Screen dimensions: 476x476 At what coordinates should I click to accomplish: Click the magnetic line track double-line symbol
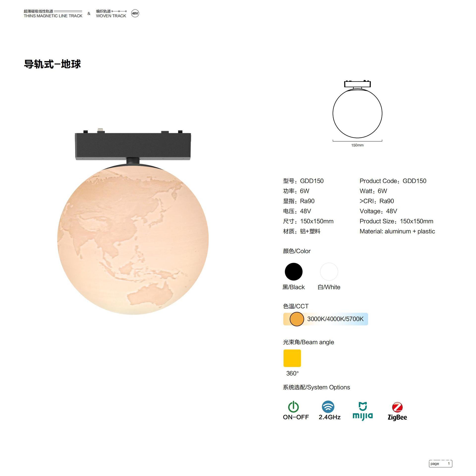(x=68, y=11)
